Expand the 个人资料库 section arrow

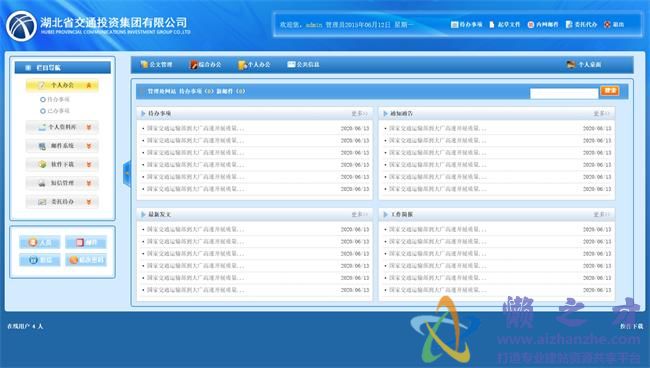(x=89, y=127)
